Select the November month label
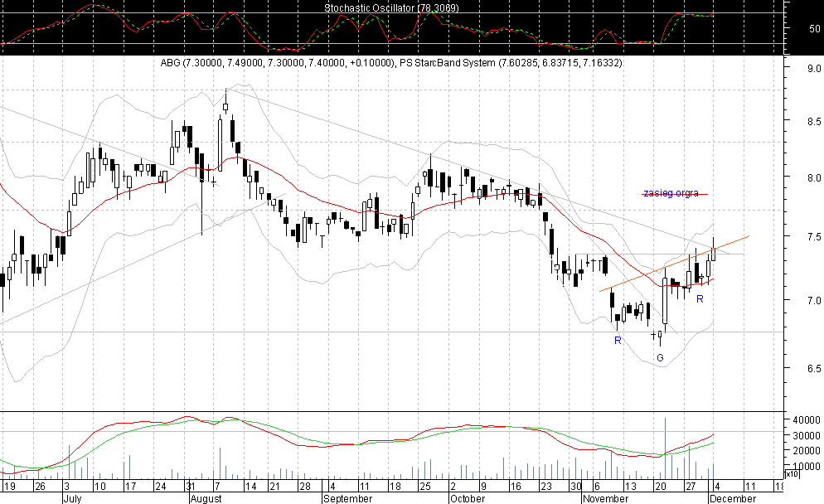Viewport: 824px width, 504px height. tap(605, 498)
